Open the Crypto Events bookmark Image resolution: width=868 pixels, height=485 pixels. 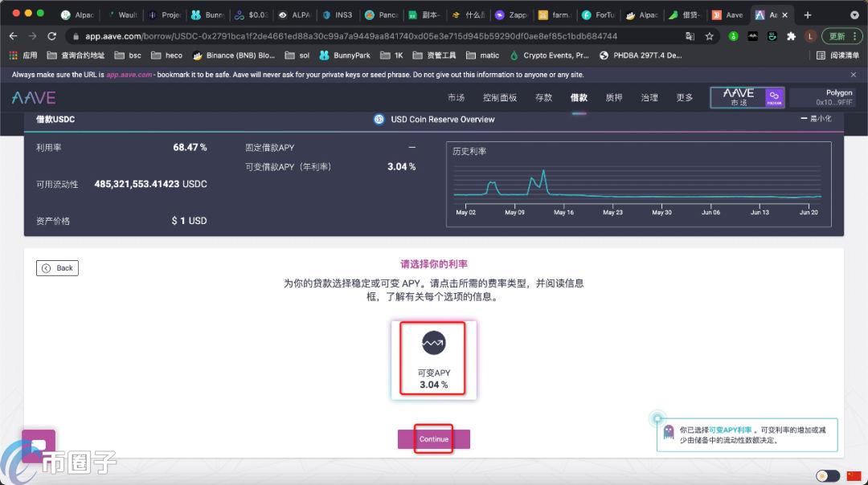(x=549, y=55)
